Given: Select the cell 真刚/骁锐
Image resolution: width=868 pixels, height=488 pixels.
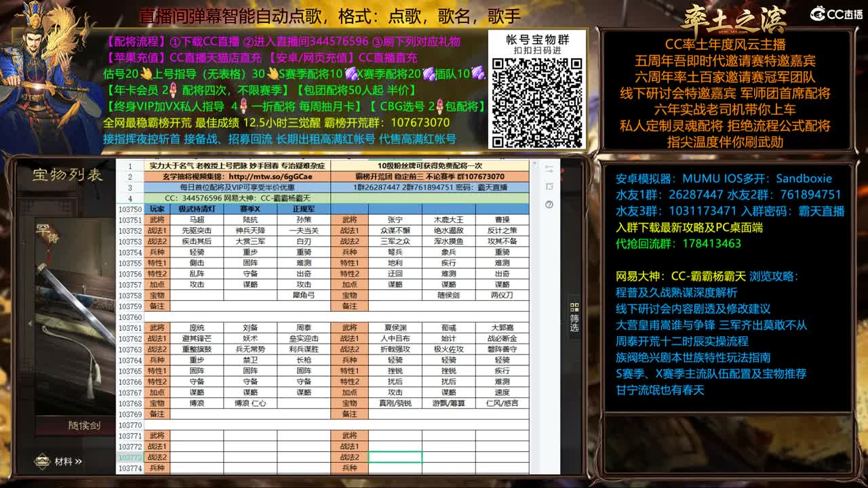Looking at the screenshot, I should click(x=395, y=403).
